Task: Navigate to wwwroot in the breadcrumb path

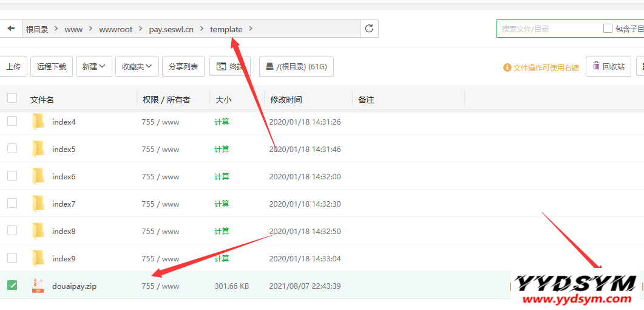Action: coord(115,29)
